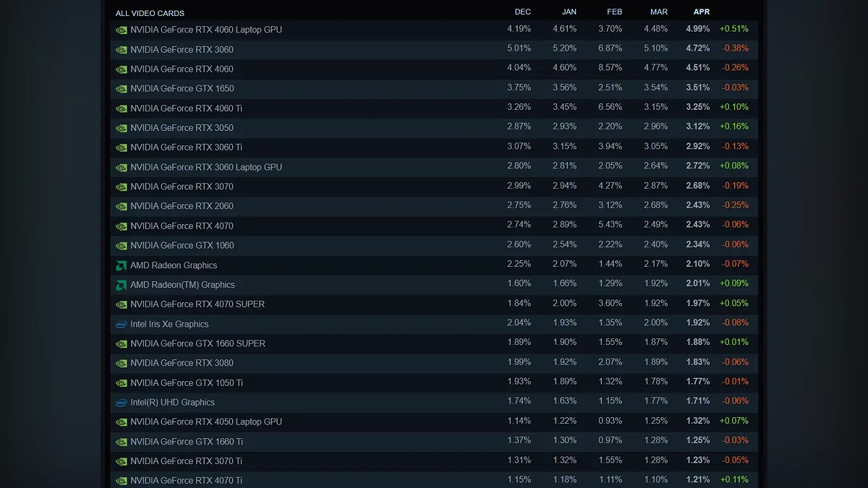Click the NVIDIA logo beside RTX 4060 Laptop GPU

pyautogui.click(x=121, y=30)
